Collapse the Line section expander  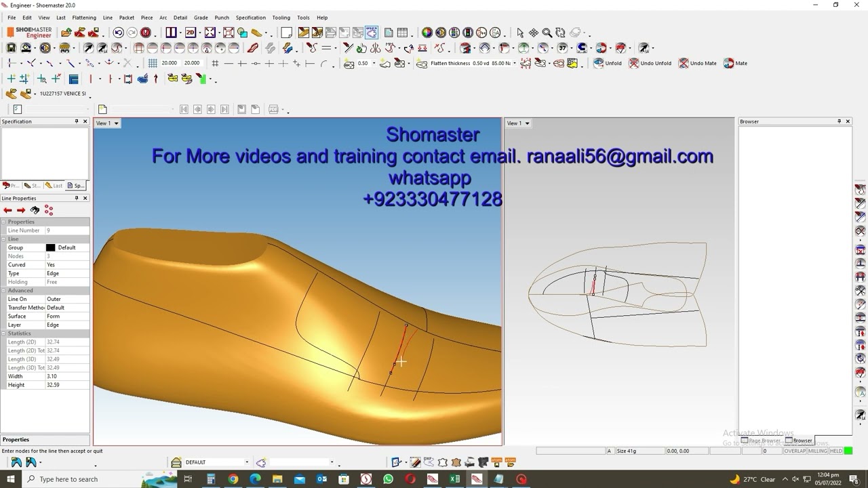[3, 239]
